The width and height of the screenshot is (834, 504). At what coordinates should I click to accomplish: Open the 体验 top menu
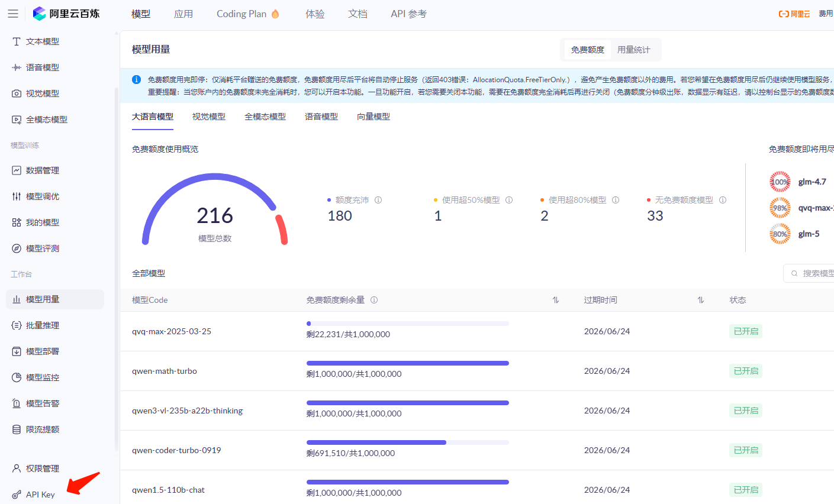pyautogui.click(x=315, y=14)
